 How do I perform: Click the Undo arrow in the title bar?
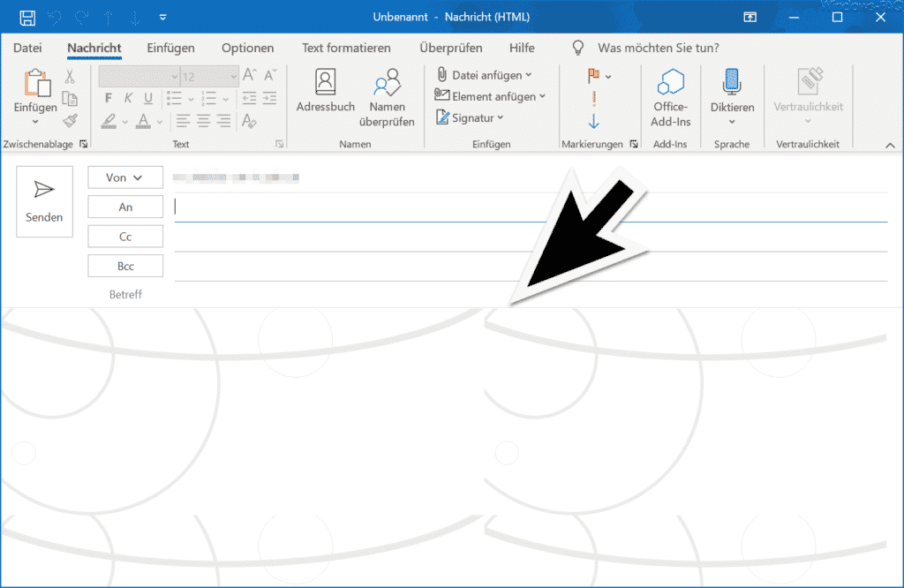coord(55,18)
